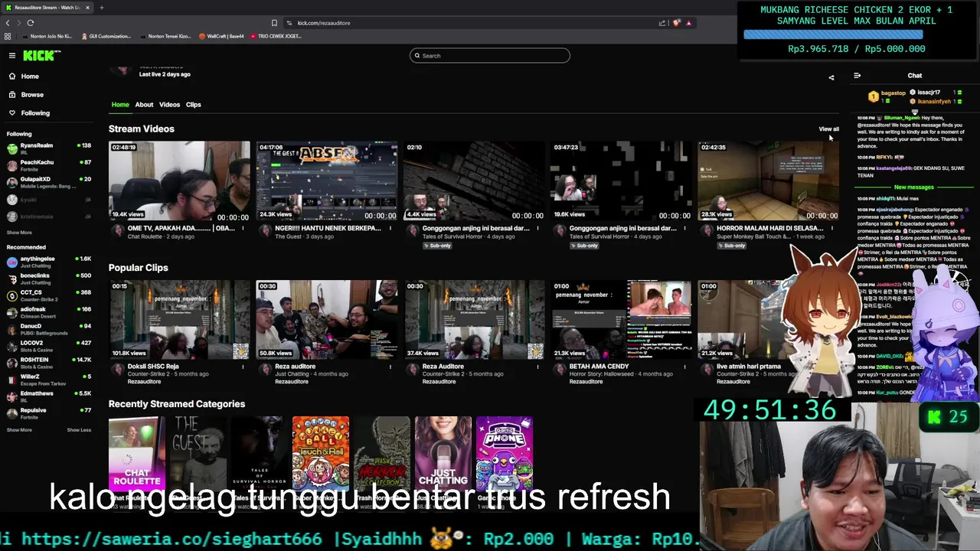Open WallCraft Base44 bookmark
Image resolution: width=980 pixels, height=551 pixels.
pyautogui.click(x=221, y=36)
